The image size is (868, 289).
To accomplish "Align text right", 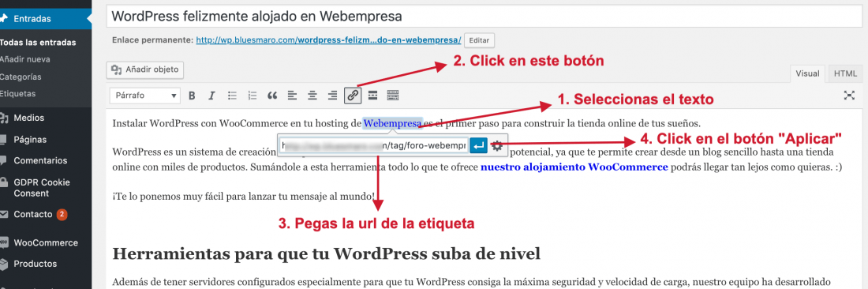I will pos(332,96).
